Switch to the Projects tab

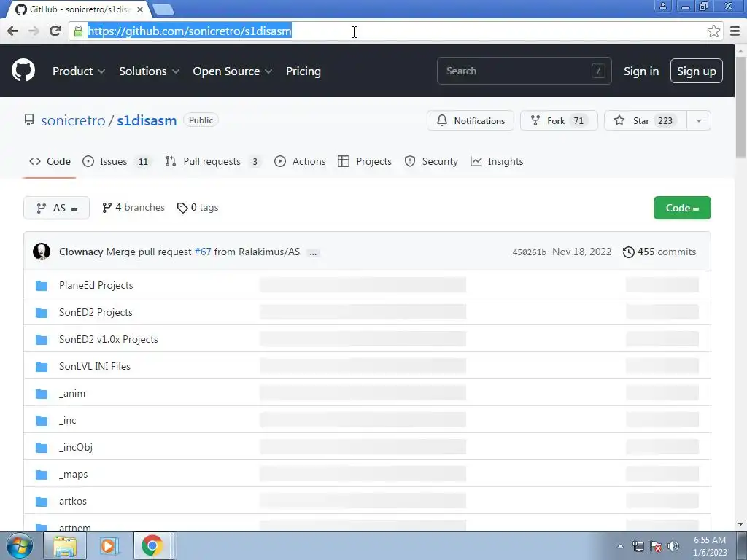[365, 161]
